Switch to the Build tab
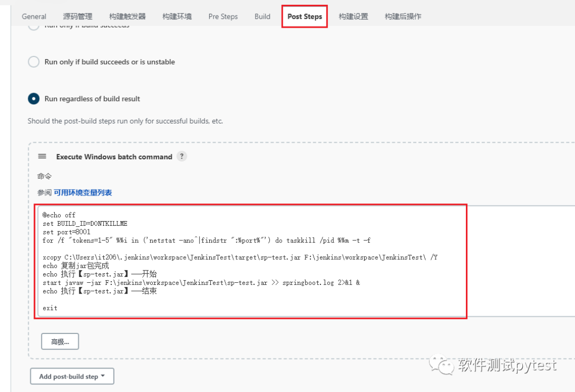This screenshot has width=575, height=392. click(262, 17)
